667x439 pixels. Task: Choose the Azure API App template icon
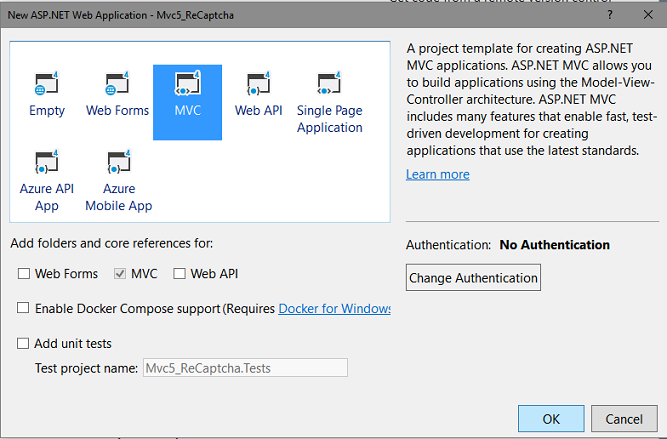(x=47, y=162)
